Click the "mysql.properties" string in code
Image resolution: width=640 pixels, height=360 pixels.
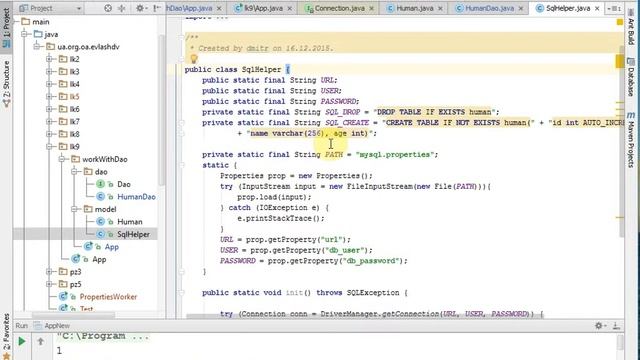(394, 155)
